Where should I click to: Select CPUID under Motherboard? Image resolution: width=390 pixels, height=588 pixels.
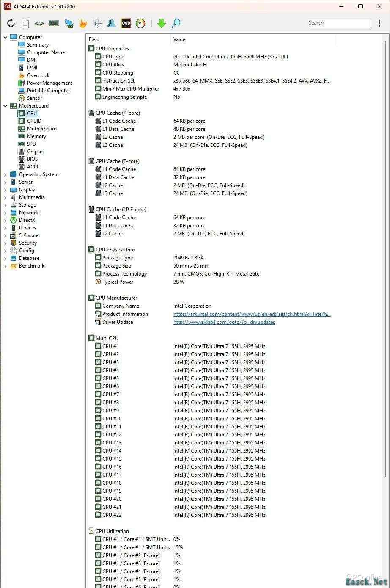34,121
